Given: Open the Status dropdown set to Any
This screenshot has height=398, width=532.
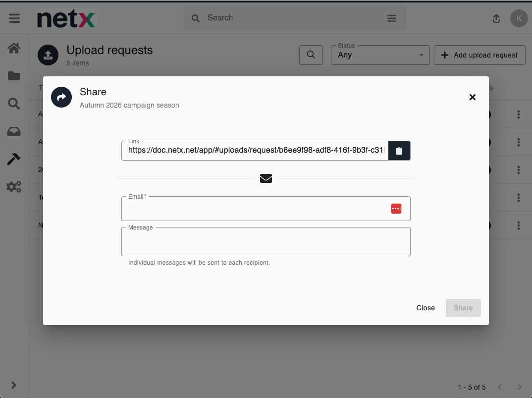Looking at the screenshot, I should (x=380, y=55).
